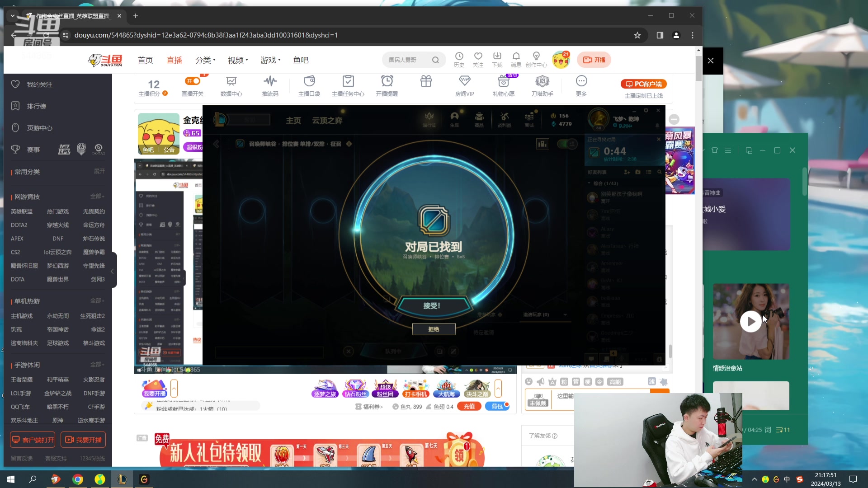
Task: Collapse the left sidebar with arrow handle
Action: pos(113,271)
